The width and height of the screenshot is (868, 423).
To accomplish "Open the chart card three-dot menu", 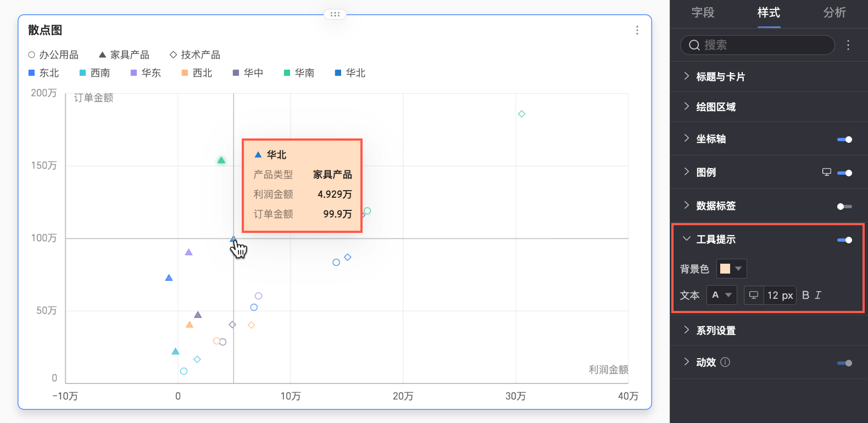I will 637,30.
